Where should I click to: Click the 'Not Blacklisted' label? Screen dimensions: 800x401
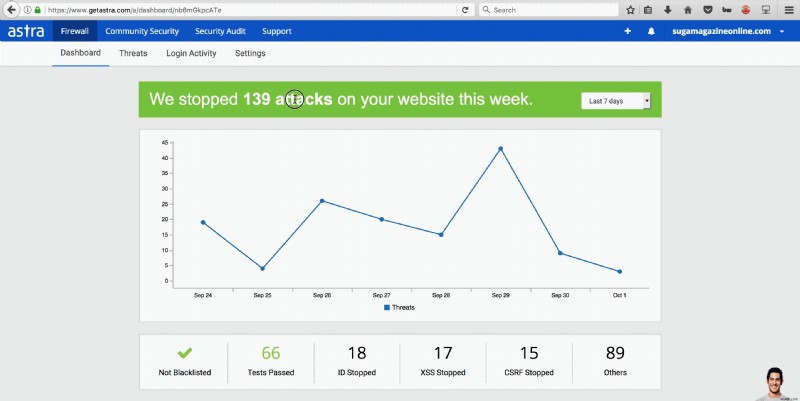pos(185,372)
